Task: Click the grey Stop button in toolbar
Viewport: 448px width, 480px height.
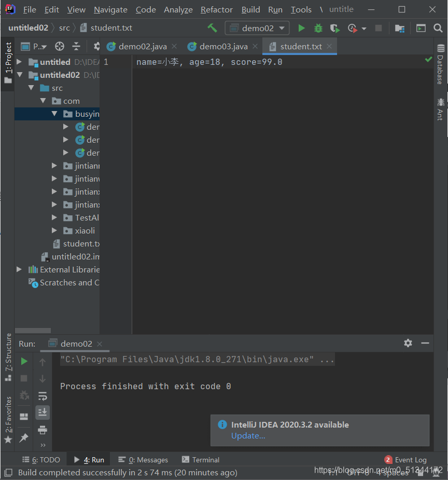Action: [x=379, y=28]
